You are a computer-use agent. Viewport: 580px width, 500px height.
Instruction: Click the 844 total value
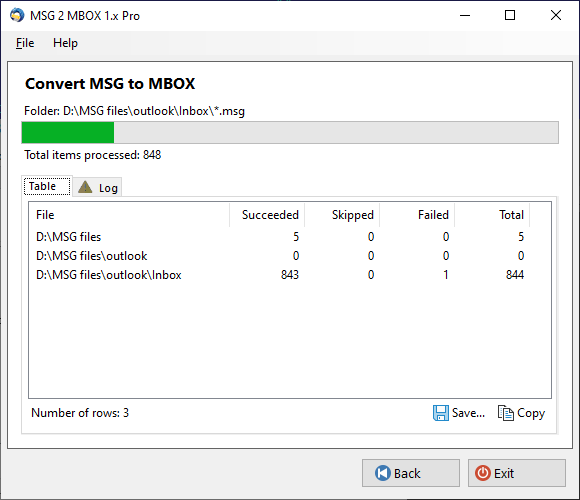515,275
